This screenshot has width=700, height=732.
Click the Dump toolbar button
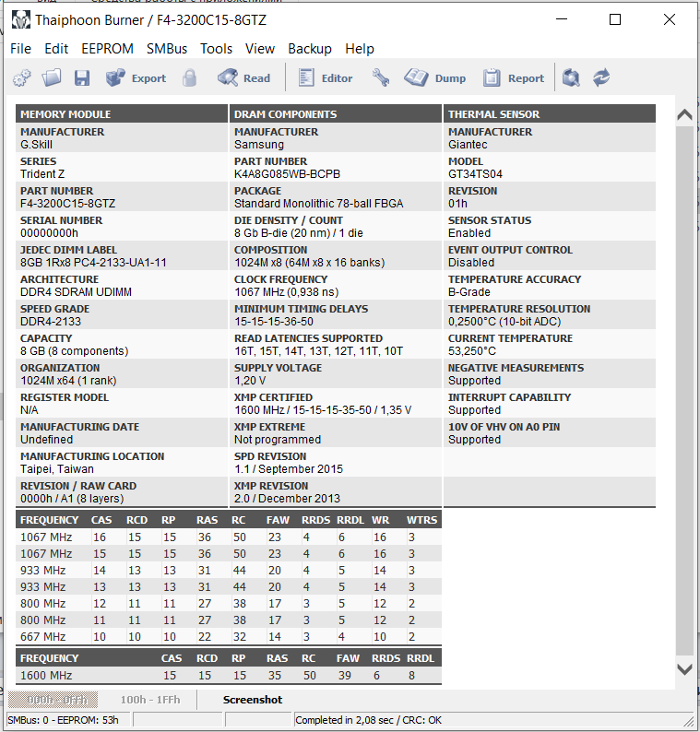tap(434, 78)
